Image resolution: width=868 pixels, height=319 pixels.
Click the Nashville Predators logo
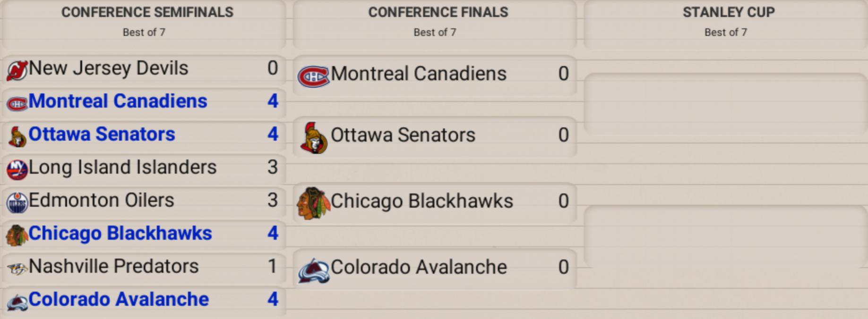(x=17, y=269)
